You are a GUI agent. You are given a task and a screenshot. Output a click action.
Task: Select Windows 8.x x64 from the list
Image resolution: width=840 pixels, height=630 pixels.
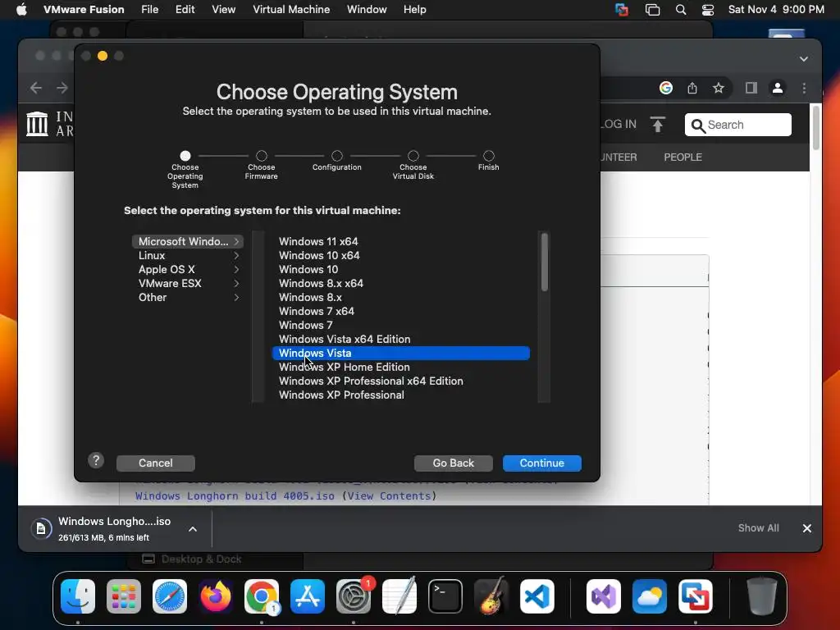point(400,283)
